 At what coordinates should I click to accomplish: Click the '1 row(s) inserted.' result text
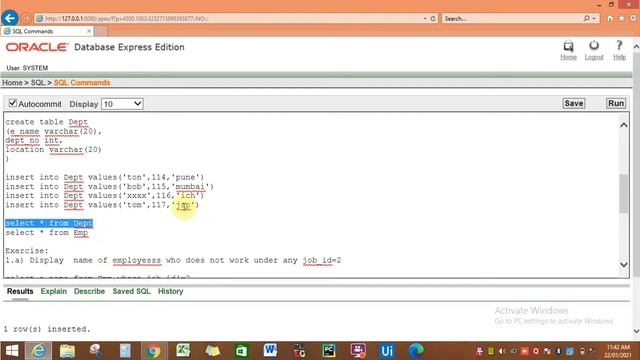click(x=47, y=329)
